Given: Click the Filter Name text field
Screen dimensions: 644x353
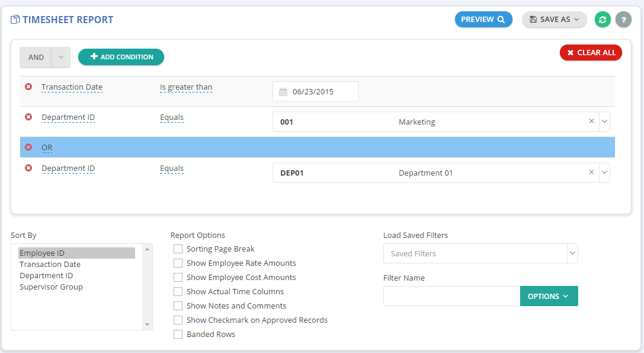Looking at the screenshot, I should click(451, 297).
